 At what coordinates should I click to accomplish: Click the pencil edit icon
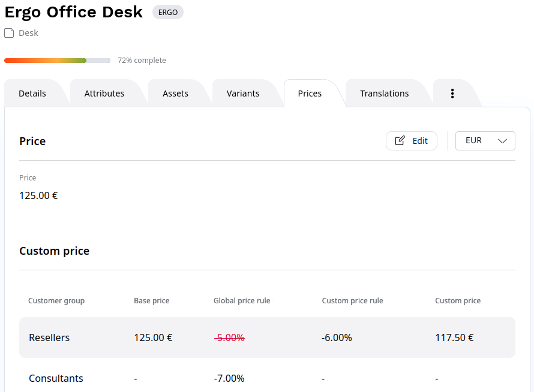[400, 141]
